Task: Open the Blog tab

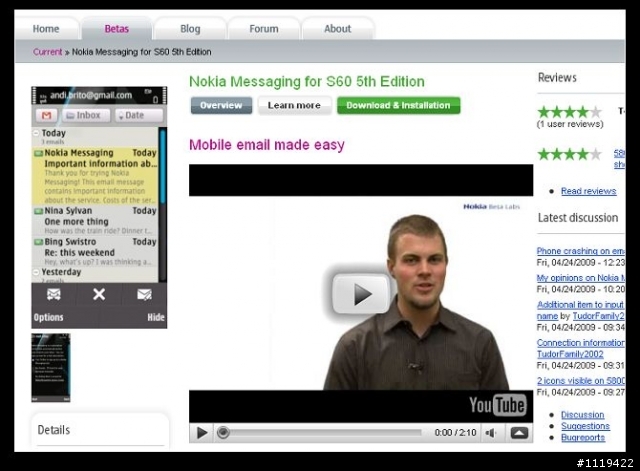Action: click(190, 29)
